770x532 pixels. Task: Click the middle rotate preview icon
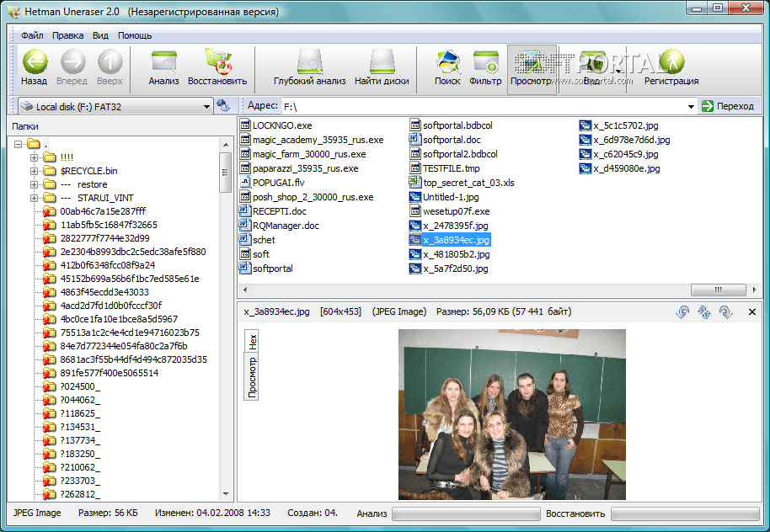point(704,312)
